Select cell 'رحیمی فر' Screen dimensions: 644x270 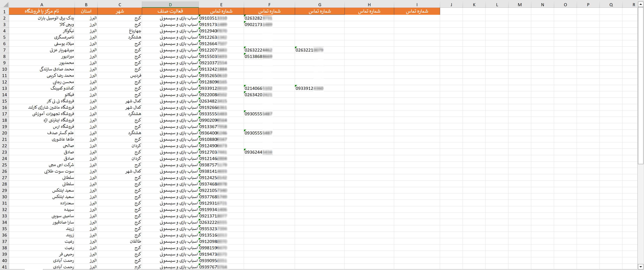tap(42, 254)
